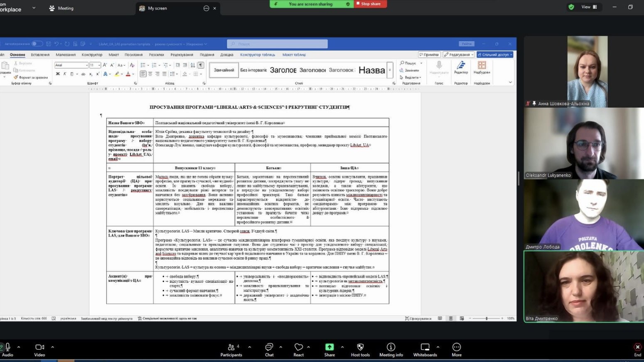Screen dimensions: 644x362
Task: Toggle the microphone Audio button
Action: (7, 350)
